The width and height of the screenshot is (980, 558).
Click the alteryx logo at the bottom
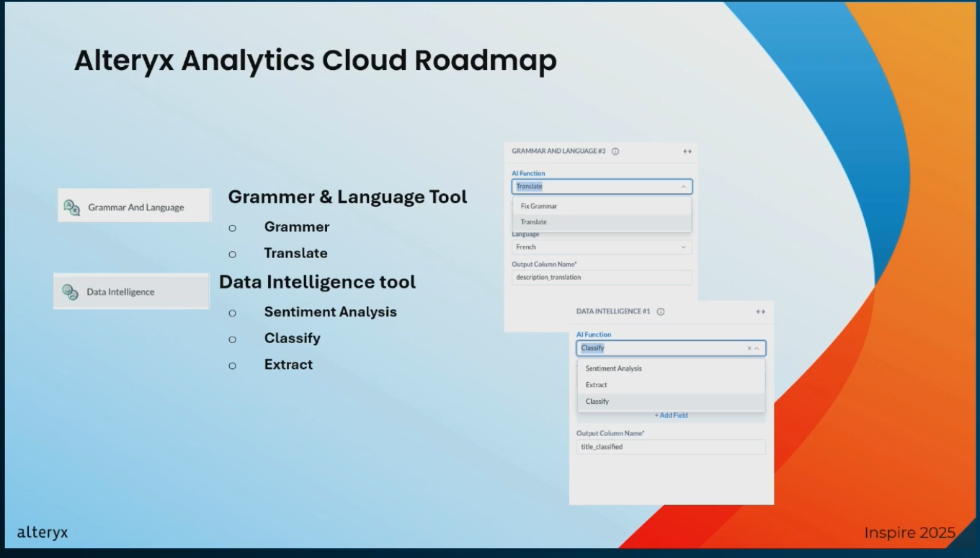[x=43, y=533]
